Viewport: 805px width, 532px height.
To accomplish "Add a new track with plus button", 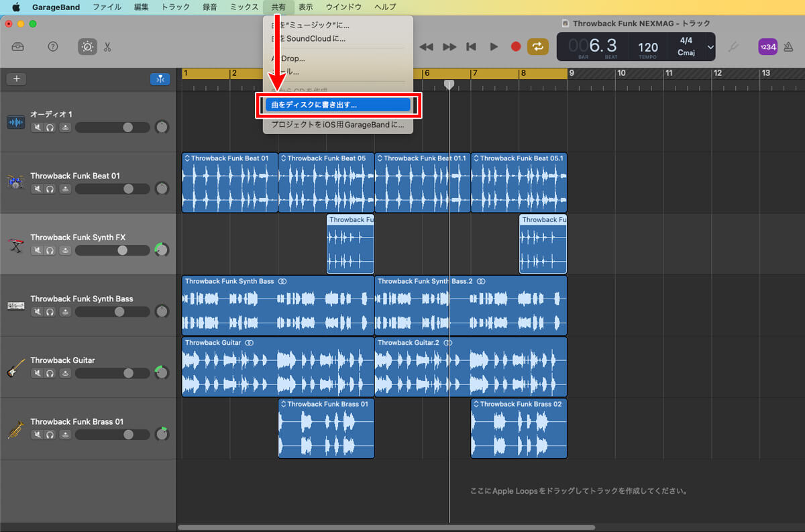I will [17, 78].
